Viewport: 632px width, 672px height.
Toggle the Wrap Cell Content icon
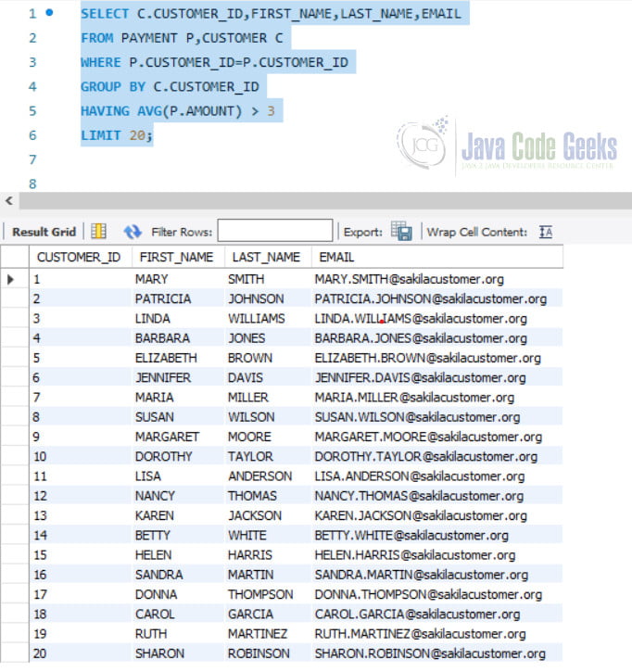pos(546,232)
